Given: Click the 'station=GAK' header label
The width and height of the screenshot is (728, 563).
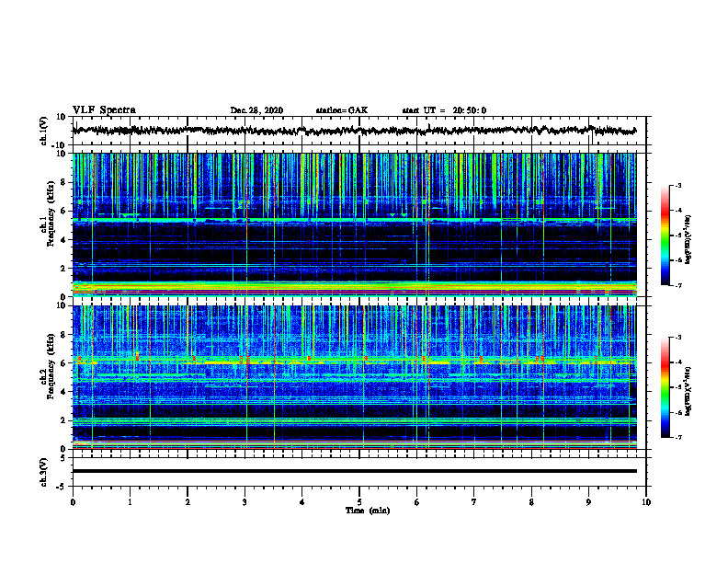Looking at the screenshot, I should click(342, 110).
